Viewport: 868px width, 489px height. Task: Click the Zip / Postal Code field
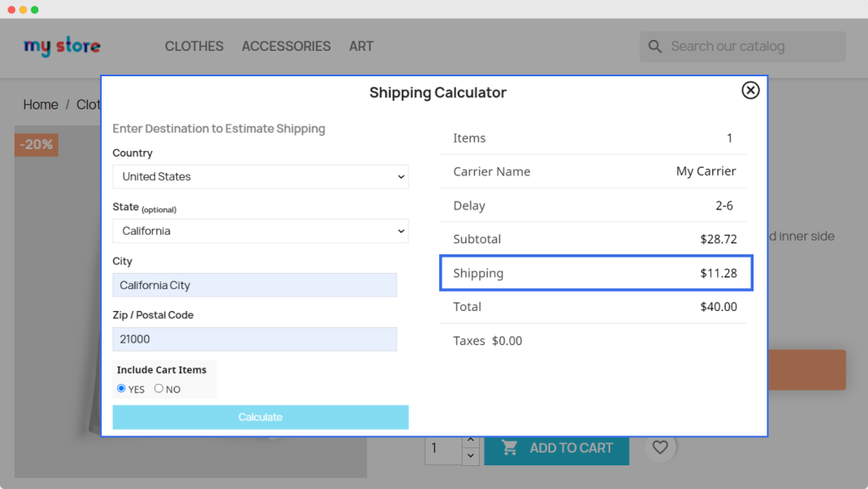[x=254, y=339]
